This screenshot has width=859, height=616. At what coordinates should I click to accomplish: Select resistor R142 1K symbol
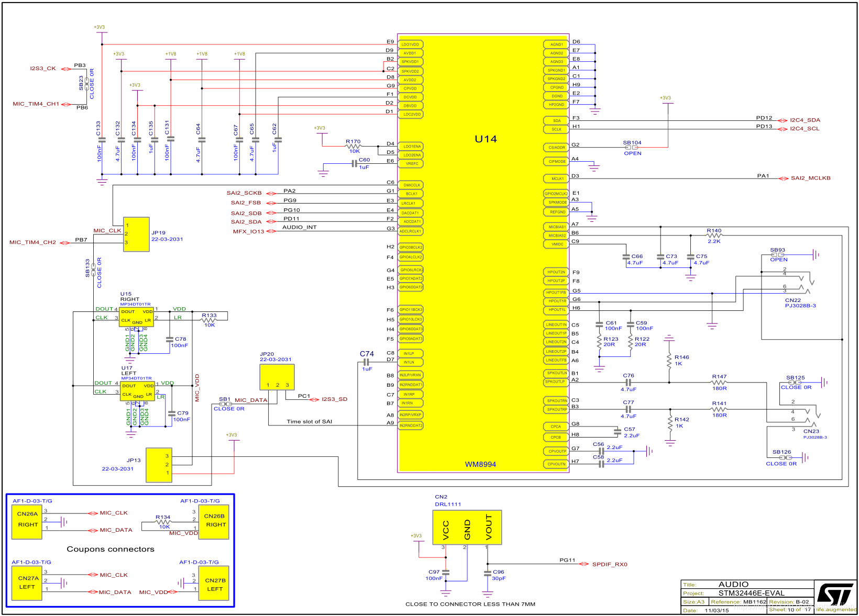tap(670, 423)
